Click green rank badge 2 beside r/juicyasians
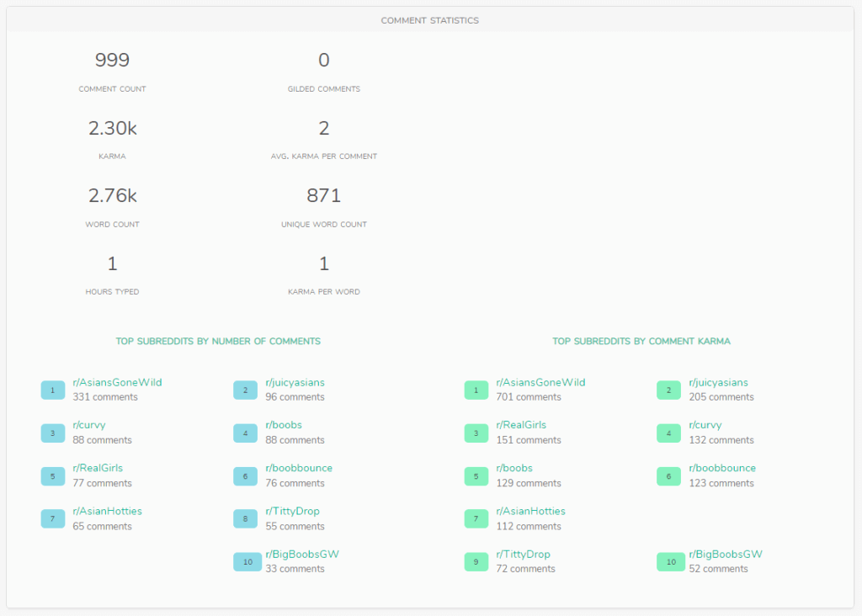The height and width of the screenshot is (616, 862). [668, 390]
